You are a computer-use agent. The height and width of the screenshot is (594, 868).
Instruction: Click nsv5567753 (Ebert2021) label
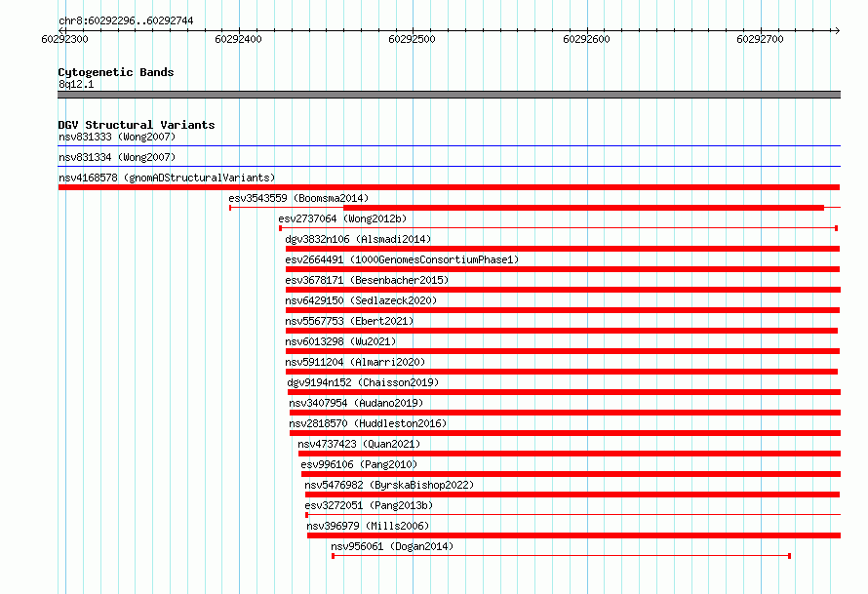[x=349, y=321]
